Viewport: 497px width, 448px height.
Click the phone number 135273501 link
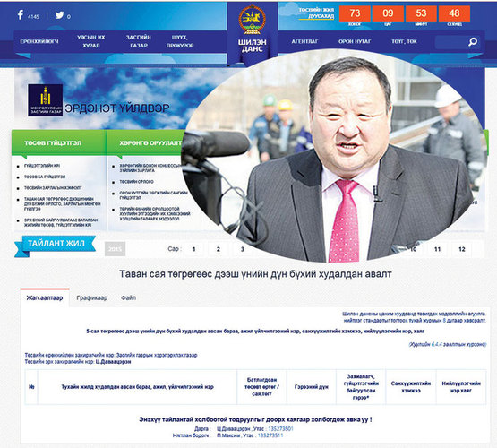point(280,428)
